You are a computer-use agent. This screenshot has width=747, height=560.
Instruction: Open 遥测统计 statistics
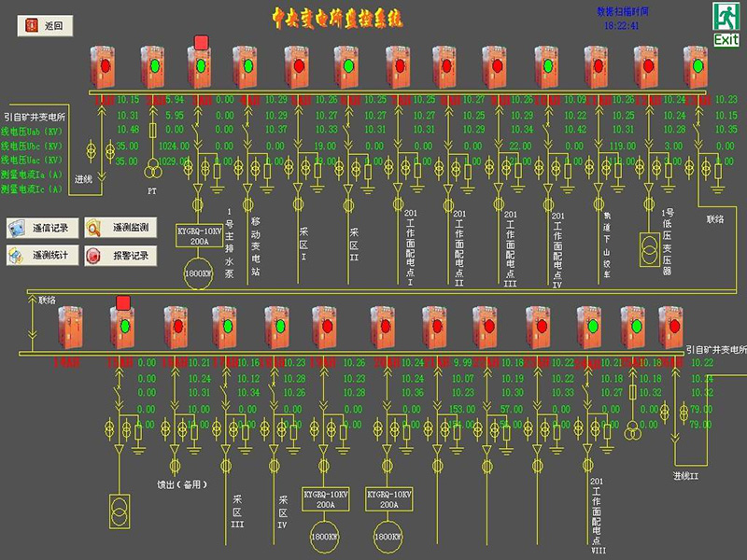tap(42, 255)
